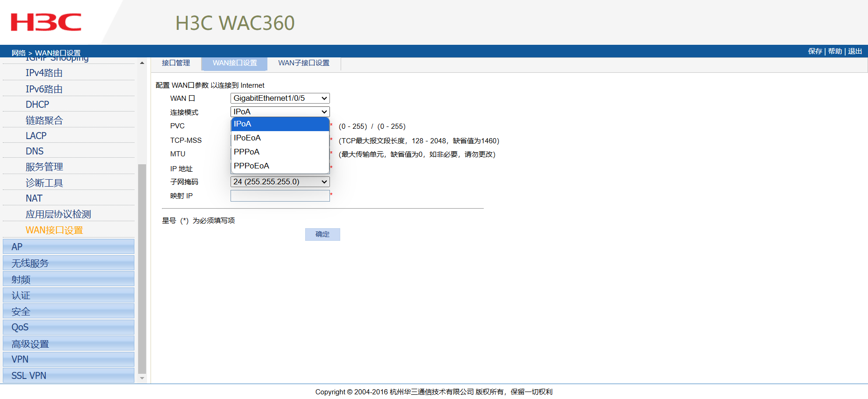The image size is (868, 399).
Task: Choose IPoA from the connection mode list
Action: click(x=280, y=124)
